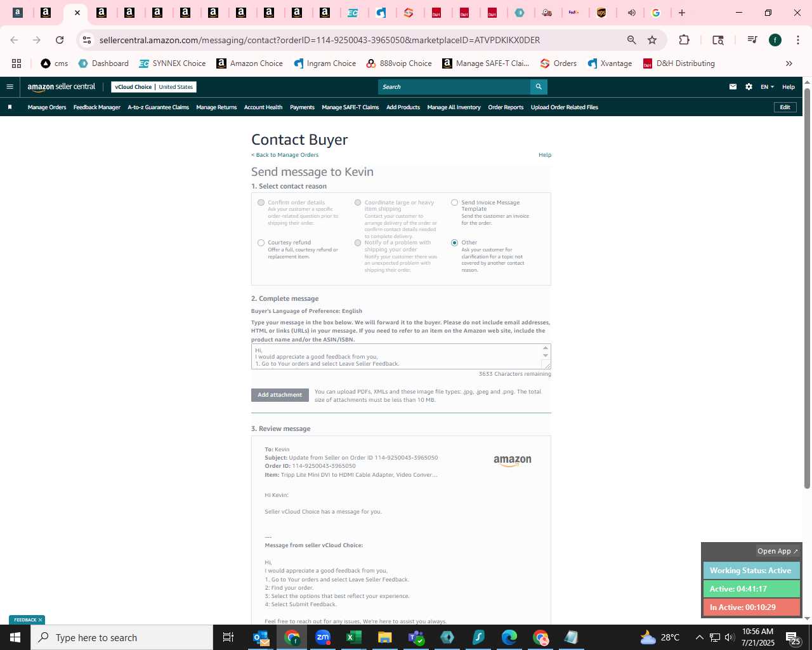Select the Confirm order details radio button
The height and width of the screenshot is (650, 812).
coord(261,202)
